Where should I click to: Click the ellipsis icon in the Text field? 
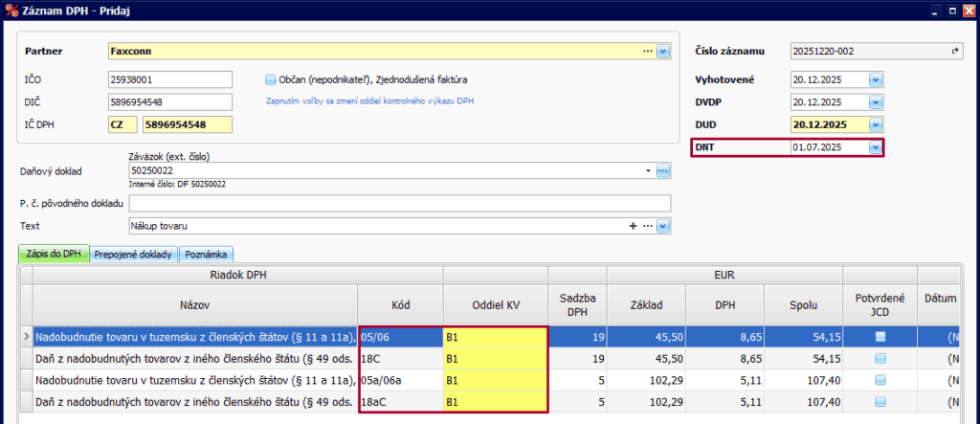click(x=647, y=226)
